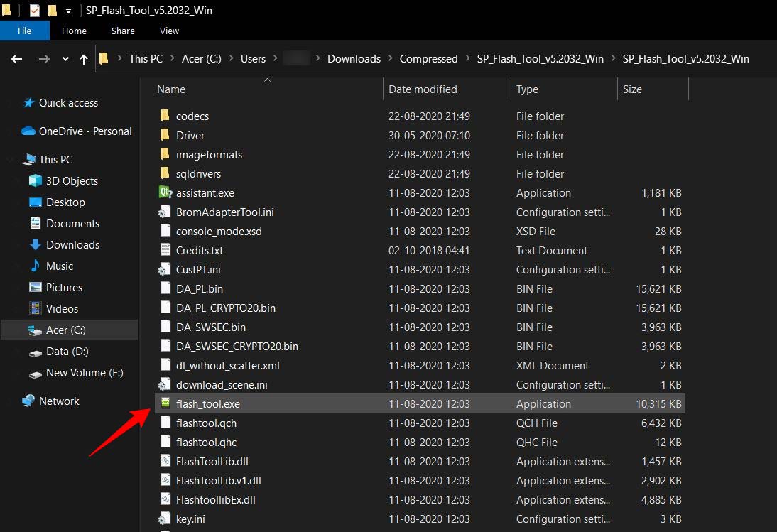Viewport: 777px width, 532px height.
Task: Click the assistant.exe Qt icon
Action: click(x=165, y=192)
